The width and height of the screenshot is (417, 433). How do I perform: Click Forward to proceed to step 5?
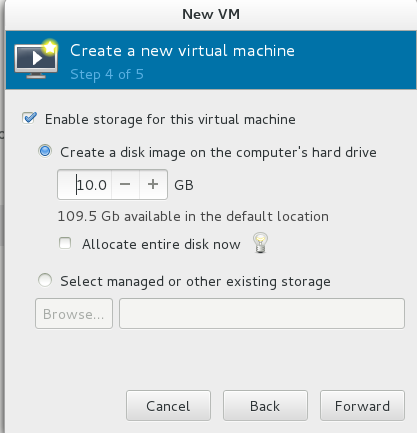click(x=362, y=406)
